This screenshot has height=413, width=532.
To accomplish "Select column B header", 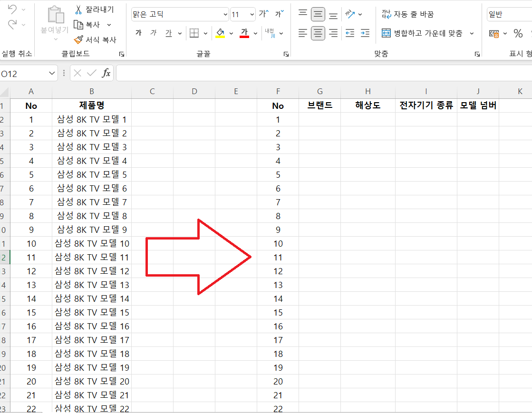I will (x=92, y=91).
